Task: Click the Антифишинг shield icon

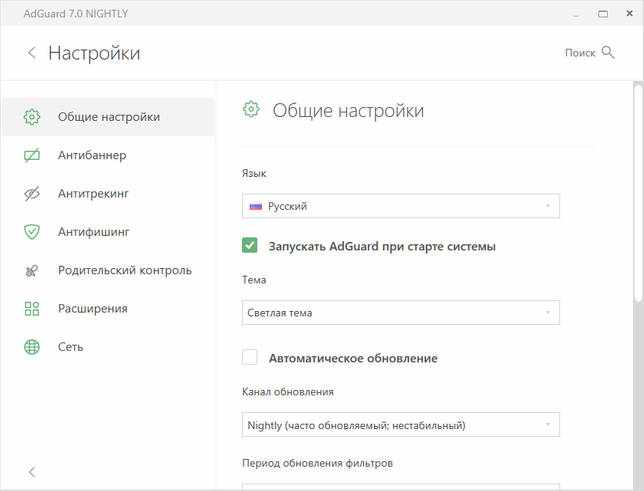Action: pyautogui.click(x=32, y=232)
